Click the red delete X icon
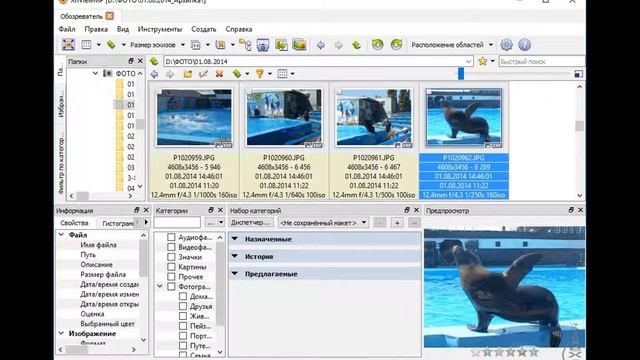The height and width of the screenshot is (360, 640). (x=219, y=74)
